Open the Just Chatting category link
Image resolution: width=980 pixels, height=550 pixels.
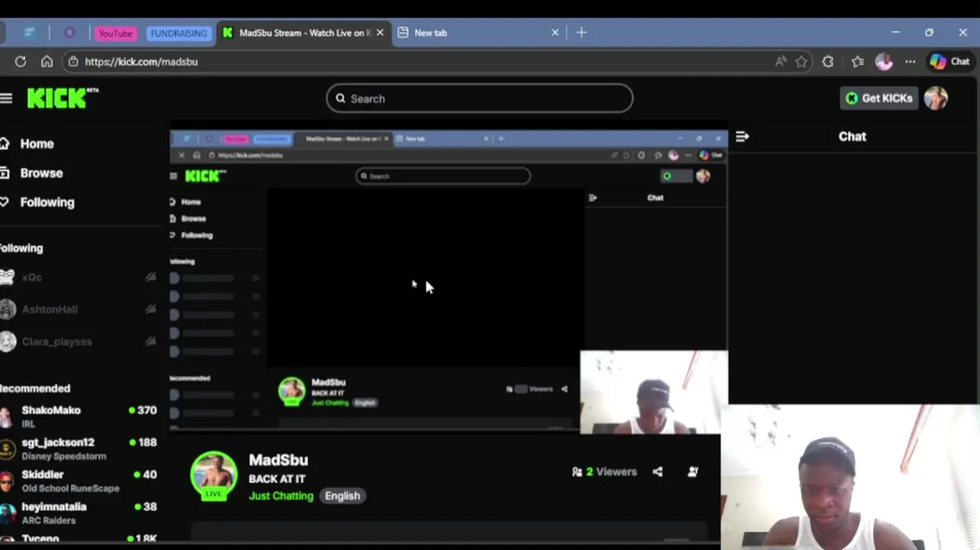281,496
